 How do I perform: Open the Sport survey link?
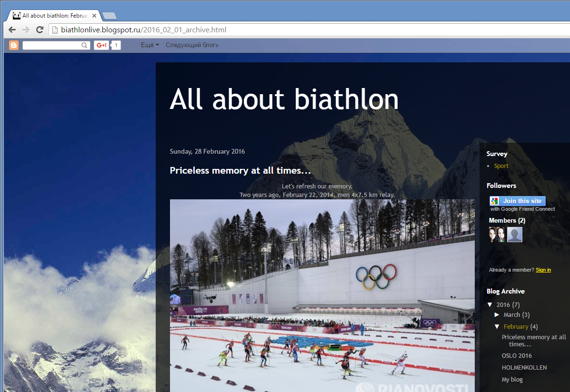(501, 166)
